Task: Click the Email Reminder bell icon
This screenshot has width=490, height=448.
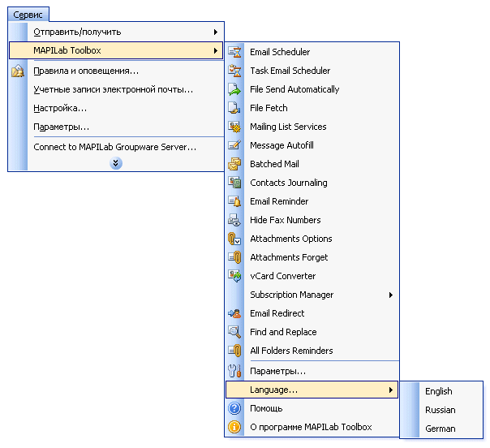Action: coord(235,201)
